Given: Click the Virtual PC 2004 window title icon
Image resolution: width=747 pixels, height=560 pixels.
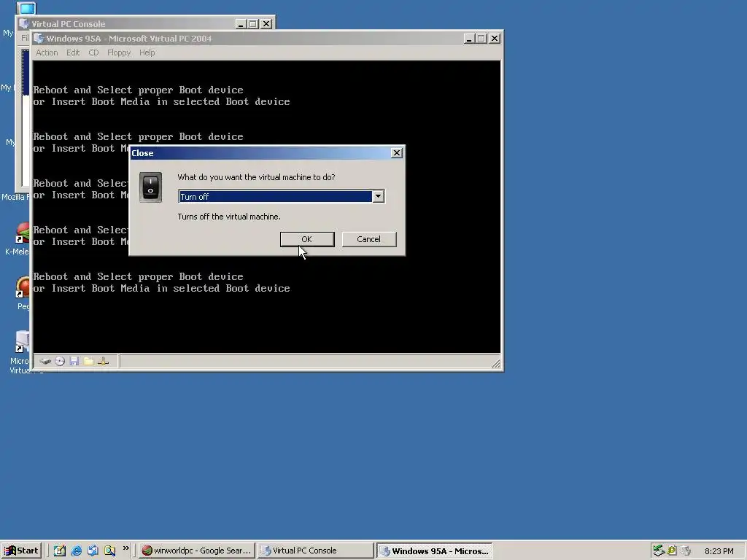Looking at the screenshot, I should tap(39, 39).
